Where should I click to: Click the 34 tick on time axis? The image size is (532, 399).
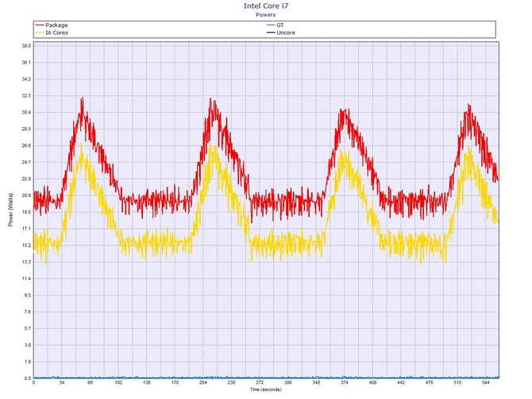(x=63, y=384)
